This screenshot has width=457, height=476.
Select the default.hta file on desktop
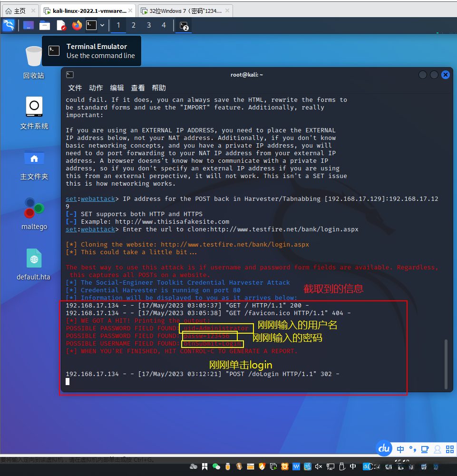pos(33,264)
